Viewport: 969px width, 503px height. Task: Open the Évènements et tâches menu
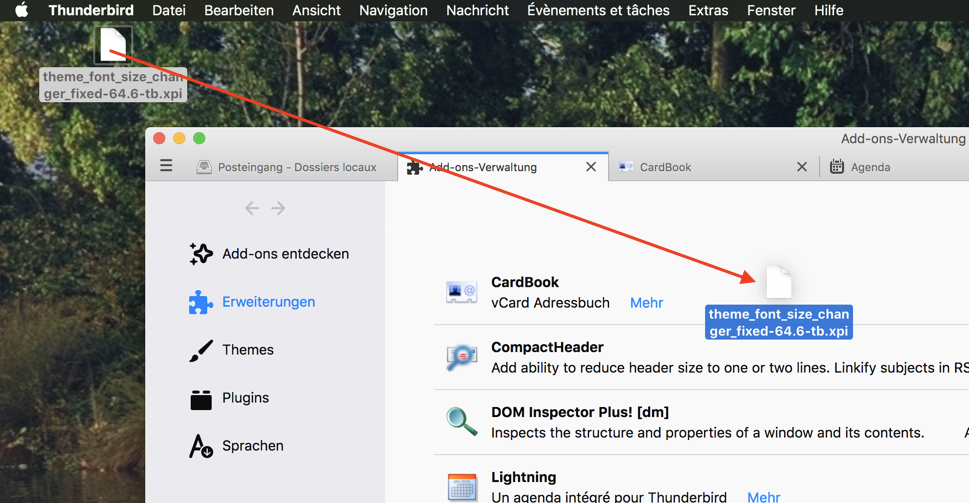tap(598, 11)
